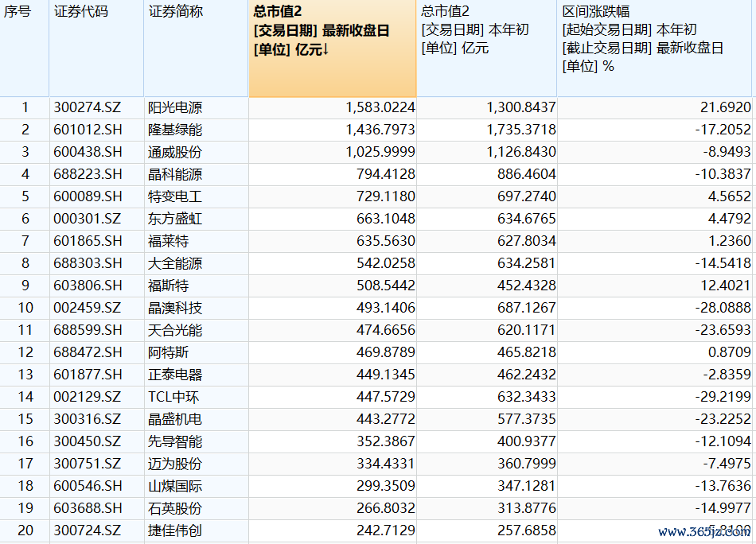Select stock code 600546.SH
This screenshot has width=756, height=544.
[88, 486]
